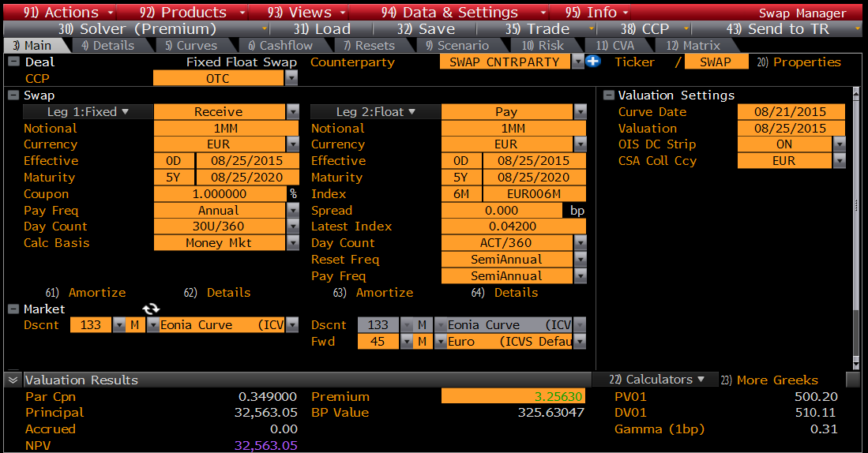Open the Leg 2 Reset Freq dropdown

(x=580, y=260)
